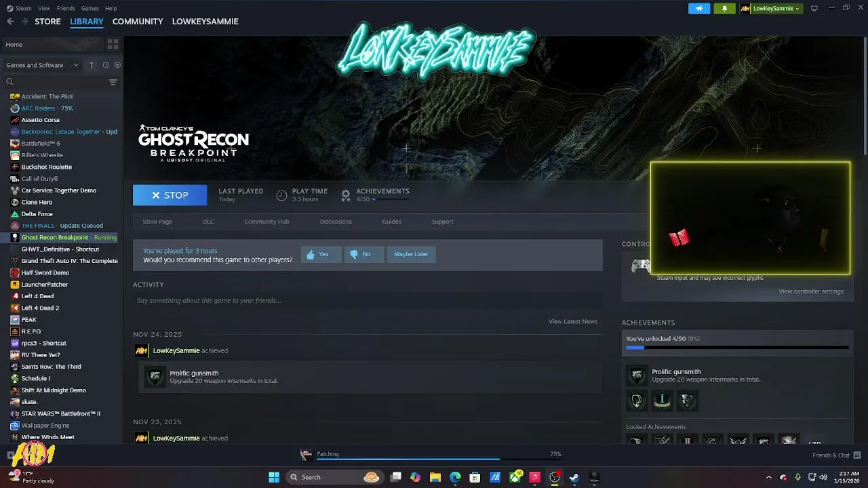Open Microsoft Edge from the taskbar
Screen dimensions: 868x488
[455, 477]
